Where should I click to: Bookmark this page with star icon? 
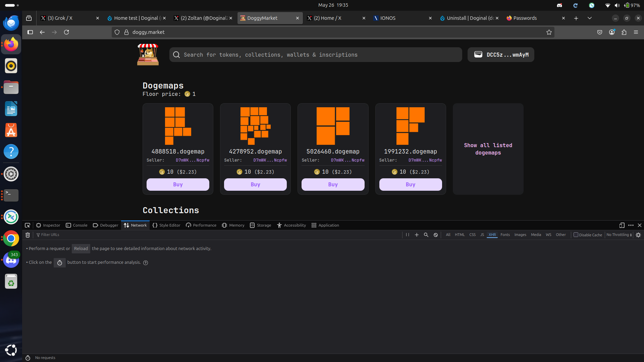pos(549,32)
